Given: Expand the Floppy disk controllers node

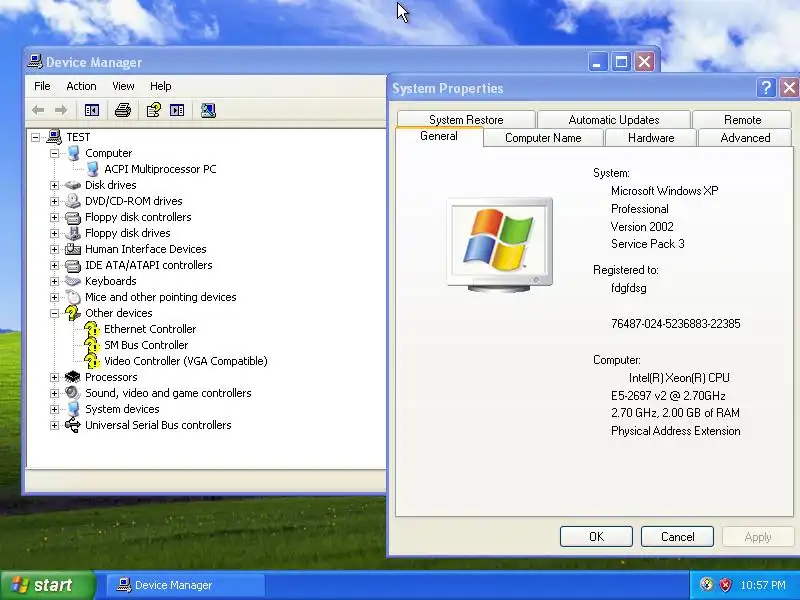Looking at the screenshot, I should click(54, 217).
